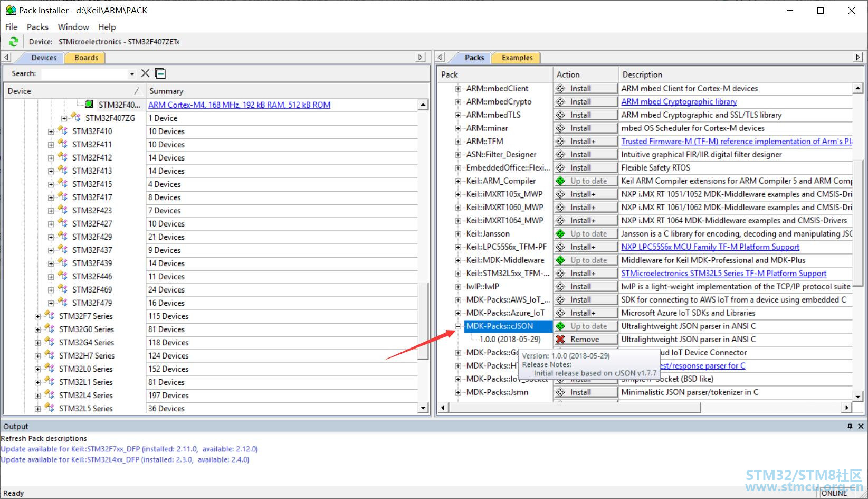
Task: Expand the STM32F7 Series tree node
Action: (x=37, y=316)
